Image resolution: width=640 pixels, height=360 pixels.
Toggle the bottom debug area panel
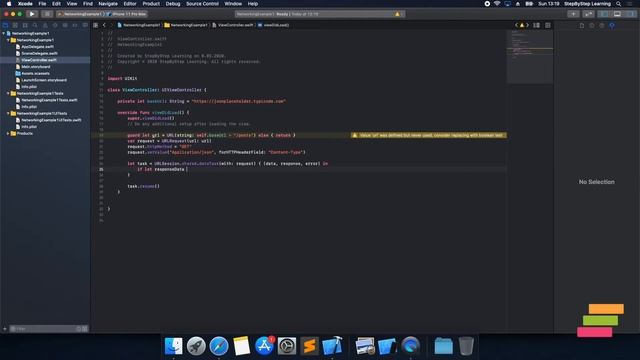[617, 14]
